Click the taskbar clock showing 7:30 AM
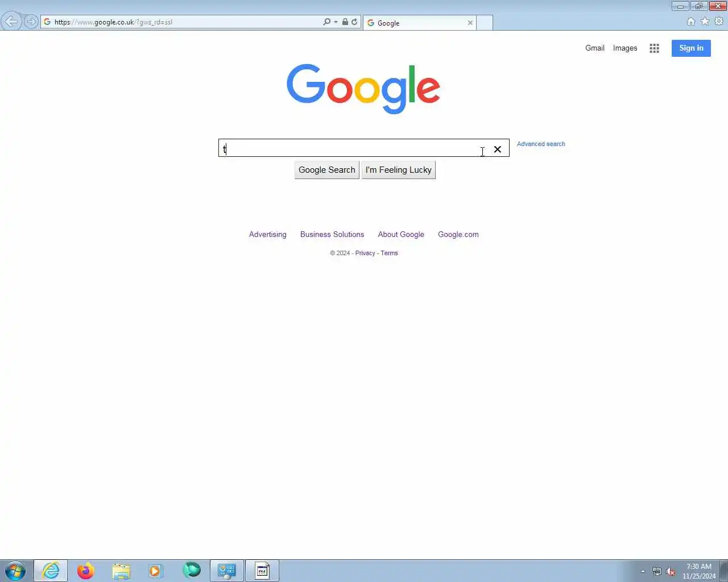This screenshot has width=728, height=582. coord(699,571)
